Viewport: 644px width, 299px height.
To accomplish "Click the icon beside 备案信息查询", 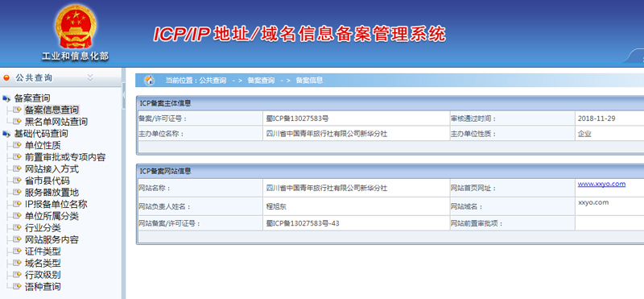I will coord(17,110).
